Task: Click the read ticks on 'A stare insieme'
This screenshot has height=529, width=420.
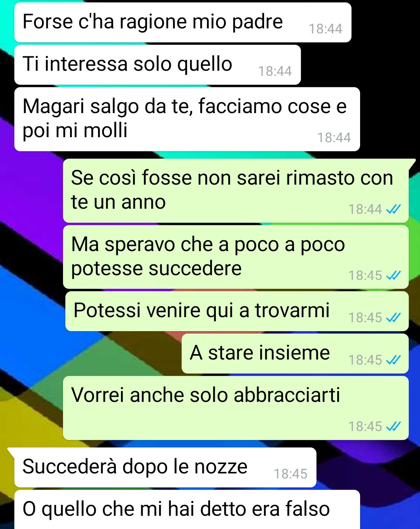Action: [x=393, y=360]
